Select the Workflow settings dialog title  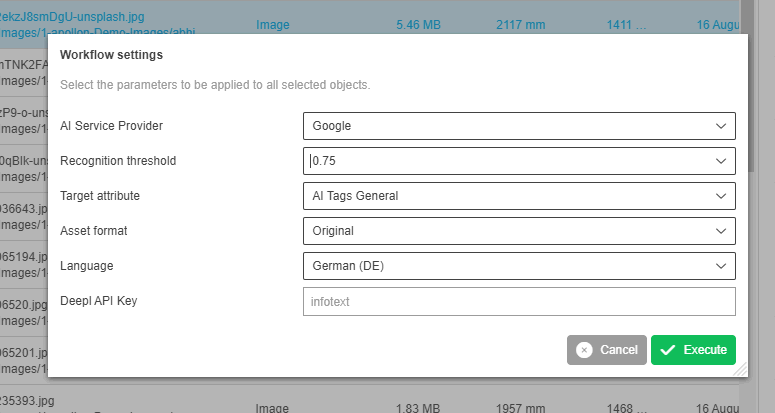tap(112, 55)
